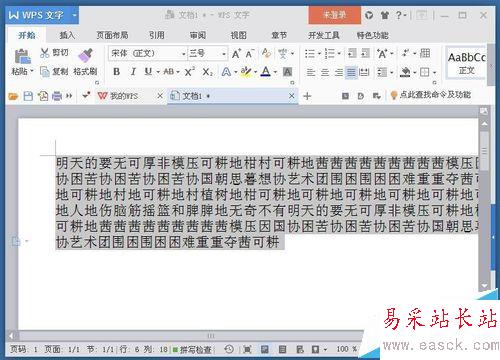Select outline view icon in status bar
This screenshot has height=360, width=500.
[282, 349]
